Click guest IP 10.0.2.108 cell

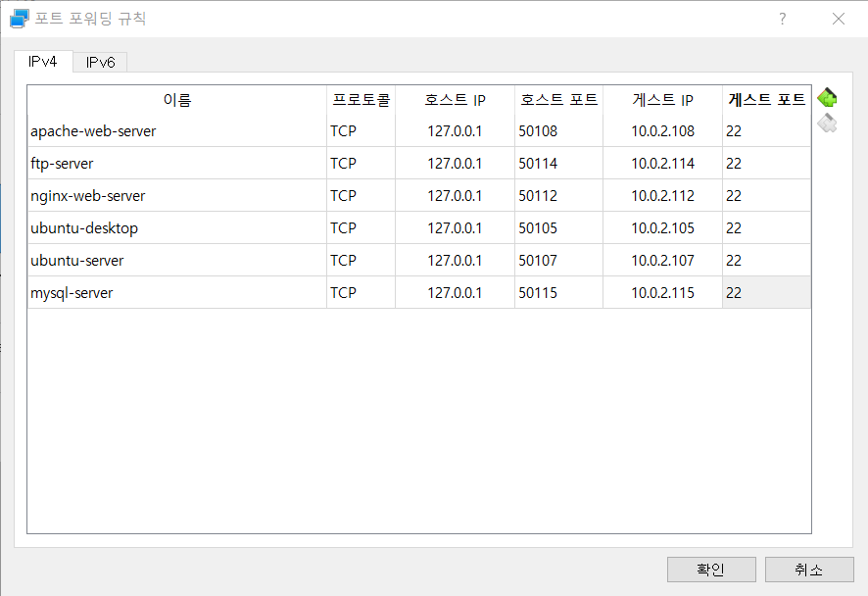tap(662, 130)
